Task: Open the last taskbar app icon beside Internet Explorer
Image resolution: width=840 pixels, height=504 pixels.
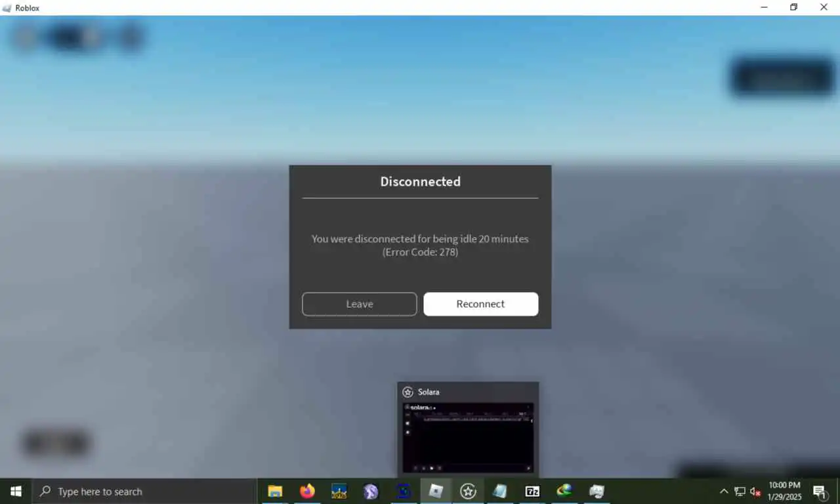Action: pyautogui.click(x=597, y=492)
